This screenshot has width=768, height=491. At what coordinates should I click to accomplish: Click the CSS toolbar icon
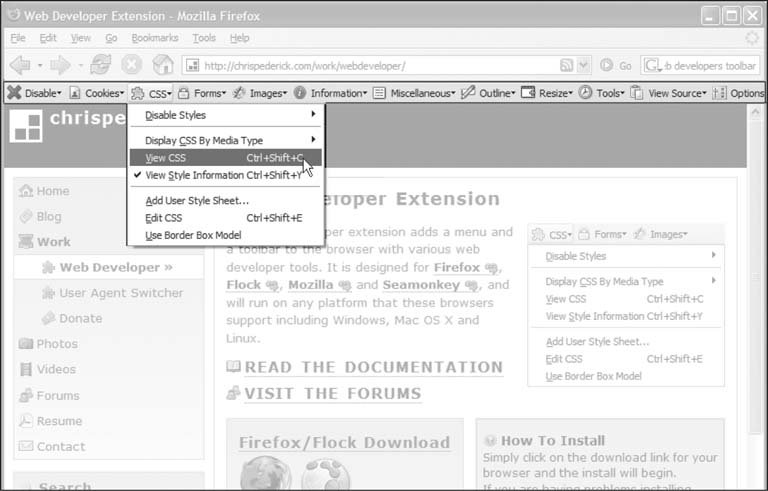click(138, 93)
